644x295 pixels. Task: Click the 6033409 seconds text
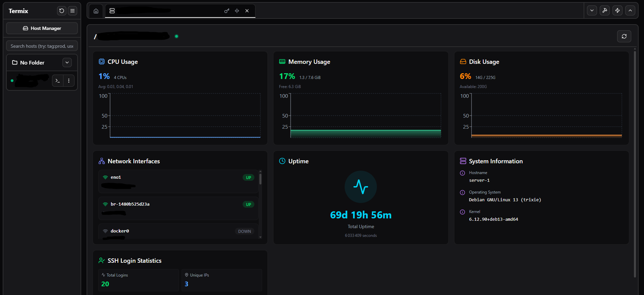click(361, 236)
